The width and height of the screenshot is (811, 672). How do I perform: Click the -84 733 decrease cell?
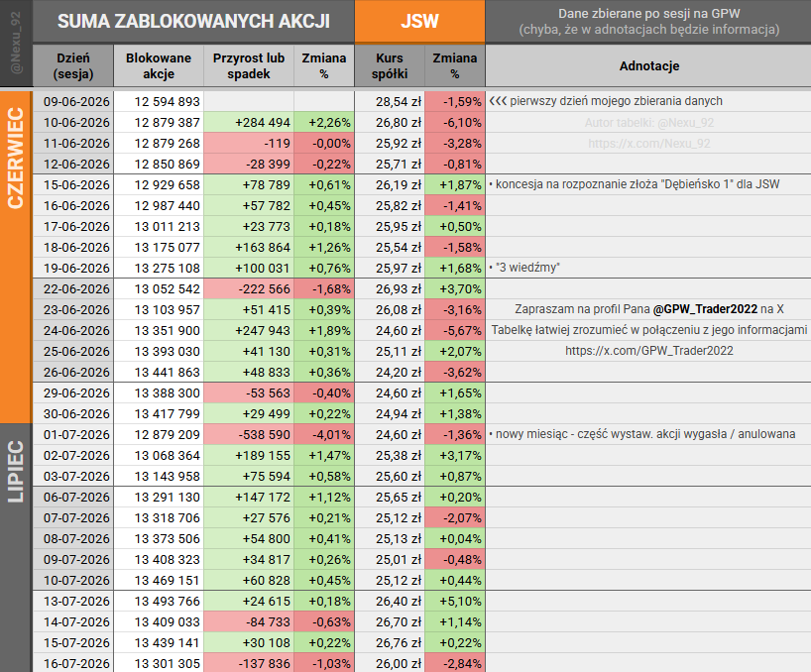249,621
